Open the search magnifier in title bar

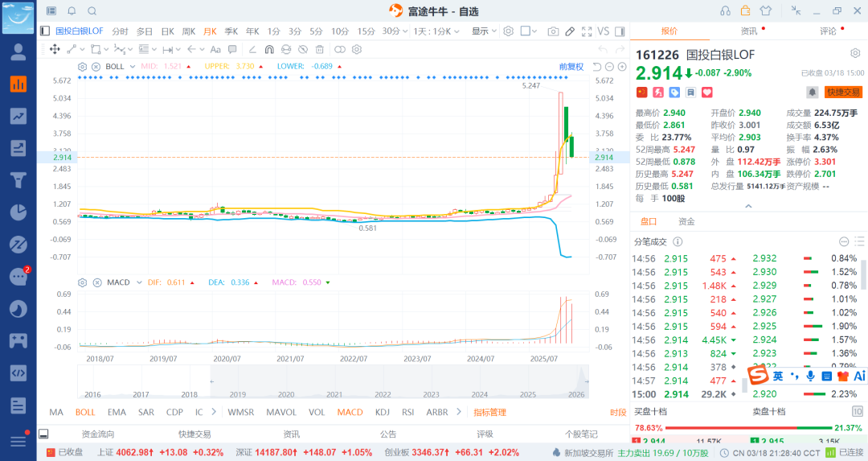click(x=92, y=11)
